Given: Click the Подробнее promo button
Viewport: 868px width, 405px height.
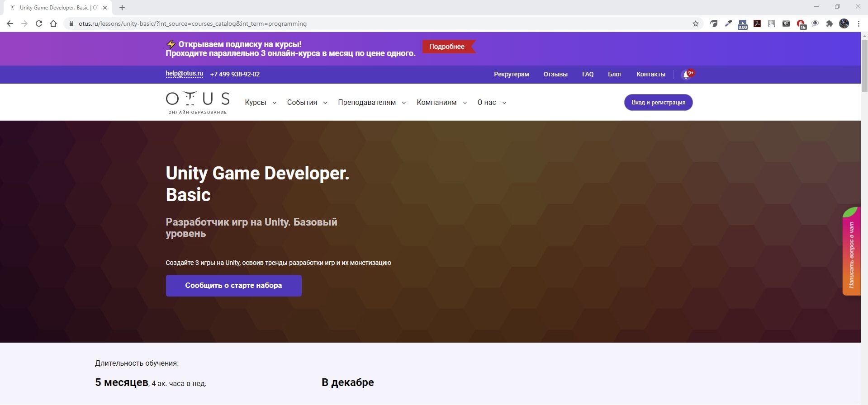Looking at the screenshot, I should click(x=449, y=47).
